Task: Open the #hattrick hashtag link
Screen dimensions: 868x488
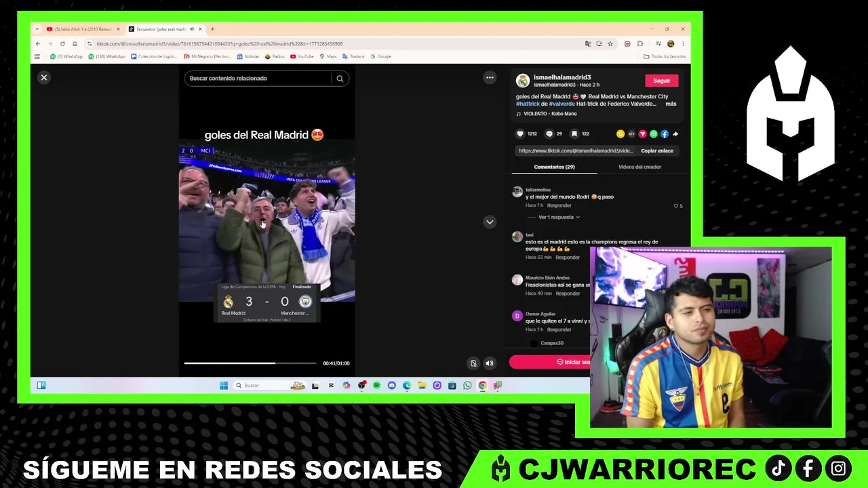Action: click(528, 104)
